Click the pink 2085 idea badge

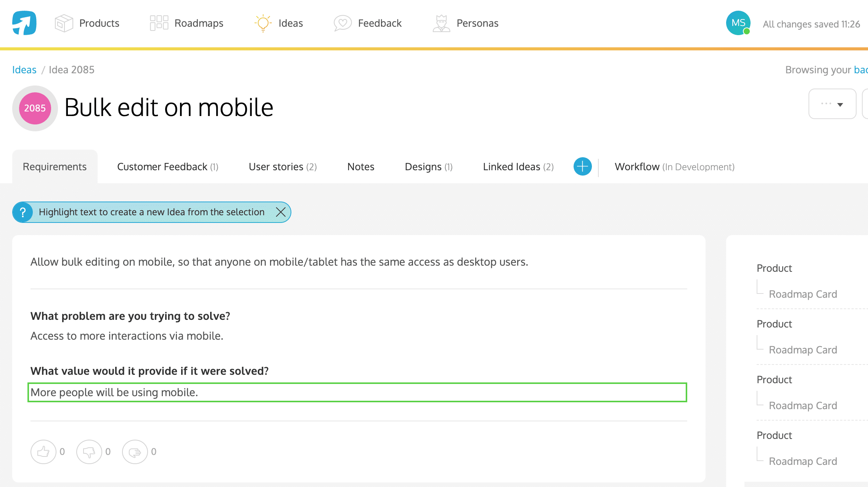35,108
